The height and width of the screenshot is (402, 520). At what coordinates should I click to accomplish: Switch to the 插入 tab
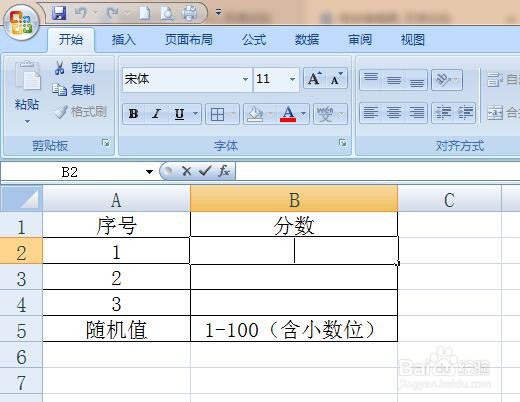[124, 40]
